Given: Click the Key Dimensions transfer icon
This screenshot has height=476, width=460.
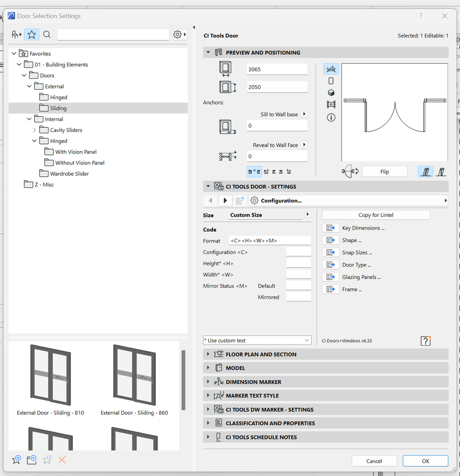Looking at the screenshot, I should (x=330, y=227).
